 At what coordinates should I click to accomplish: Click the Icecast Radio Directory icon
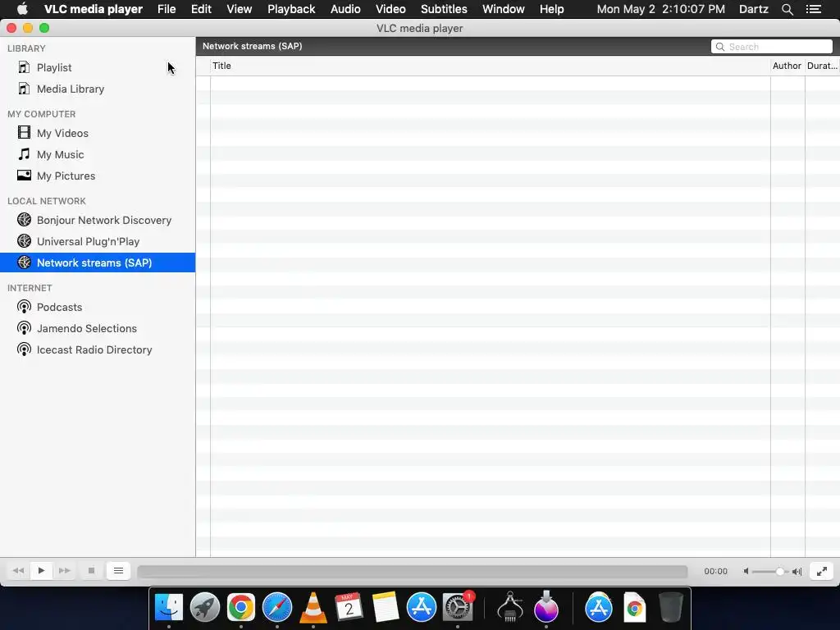(x=24, y=349)
